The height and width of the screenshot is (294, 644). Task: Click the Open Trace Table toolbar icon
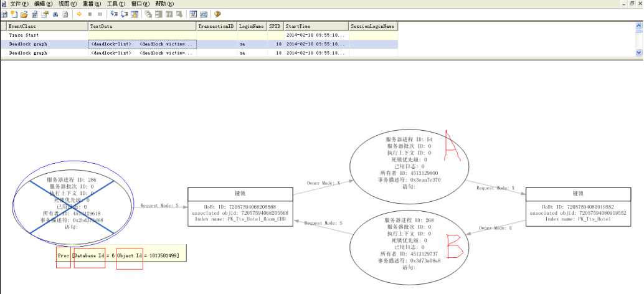(x=34, y=14)
